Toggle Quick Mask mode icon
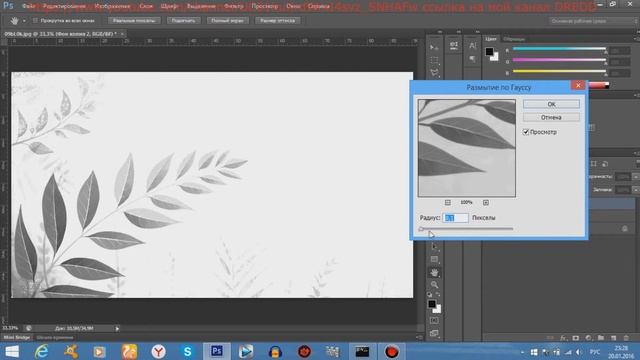Viewport: 640px width, 360px height. pos(434,321)
